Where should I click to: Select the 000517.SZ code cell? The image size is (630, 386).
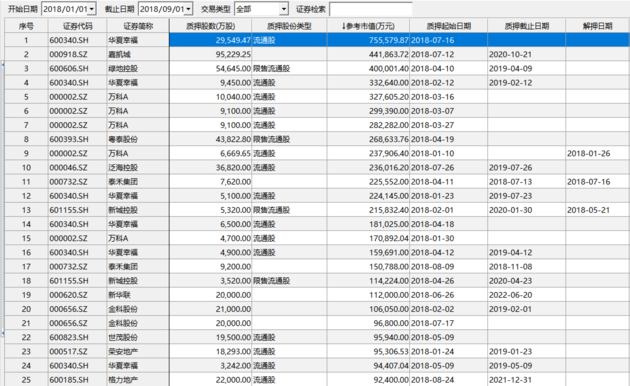point(78,351)
